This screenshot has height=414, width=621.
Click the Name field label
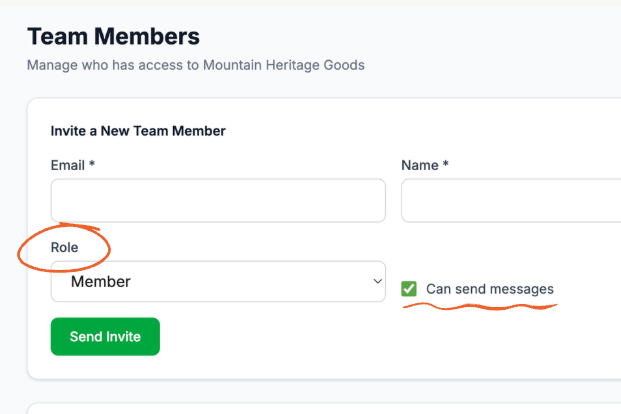point(425,165)
